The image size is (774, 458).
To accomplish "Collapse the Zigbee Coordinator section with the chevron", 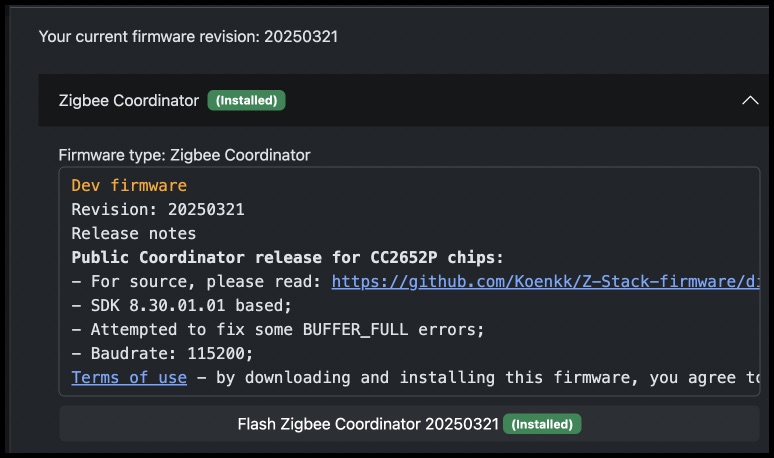I will 750,100.
